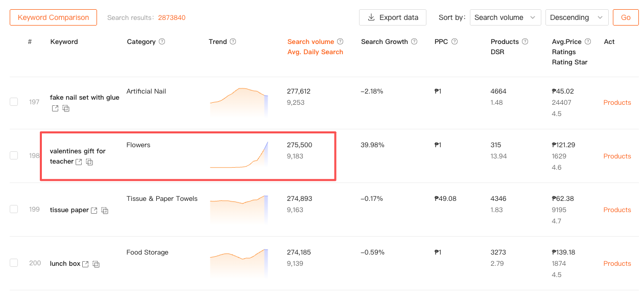Screen dimensions: 644x298
Task: Tick the checkbox for row 197
Action: point(14,102)
